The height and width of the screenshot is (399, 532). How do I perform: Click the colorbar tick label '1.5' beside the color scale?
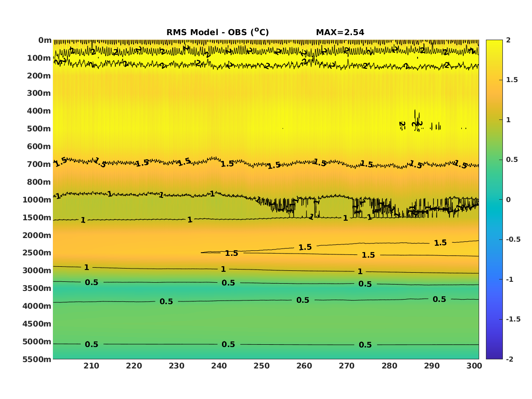[x=512, y=80]
